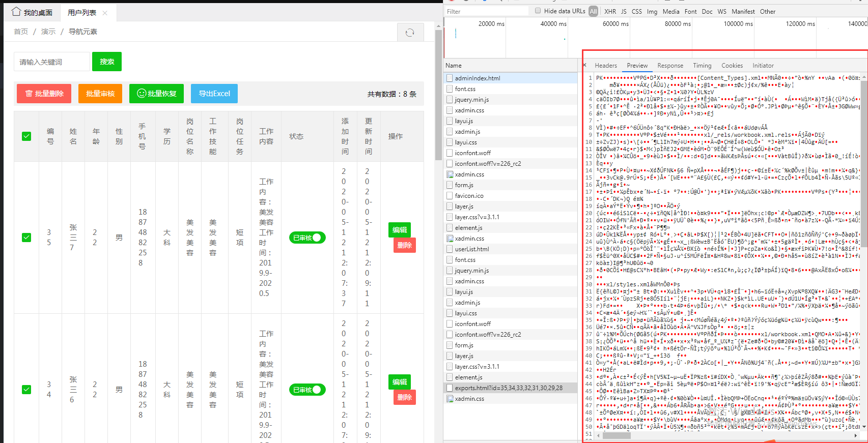Click 编辑 button for row 35

click(400, 230)
